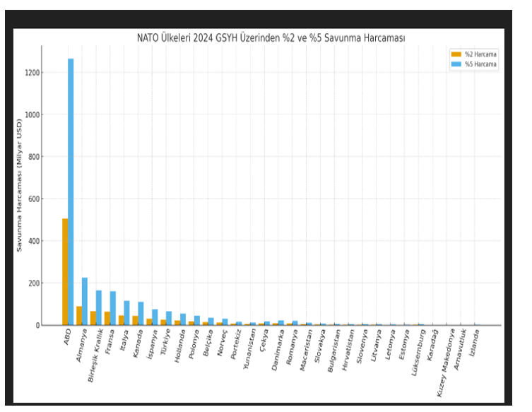532x412 pixels.
Task: Select the %5 Harcama legend label
Action: [480, 64]
